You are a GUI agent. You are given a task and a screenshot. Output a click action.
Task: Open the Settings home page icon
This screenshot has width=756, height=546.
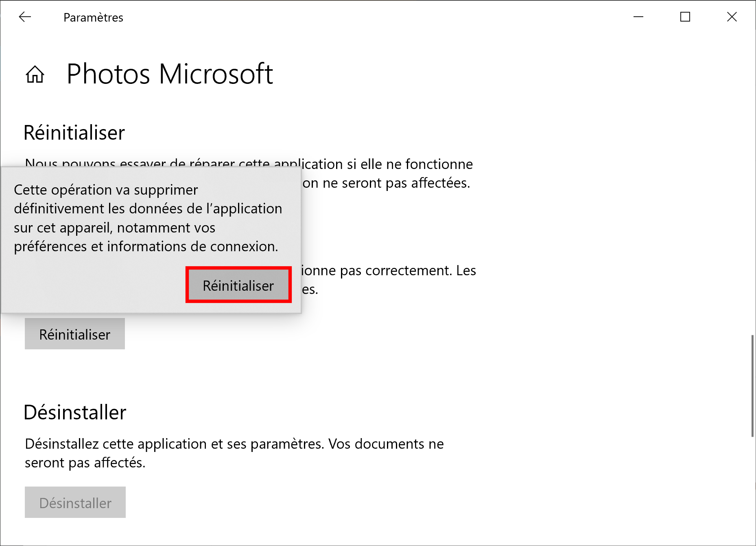[x=35, y=74]
